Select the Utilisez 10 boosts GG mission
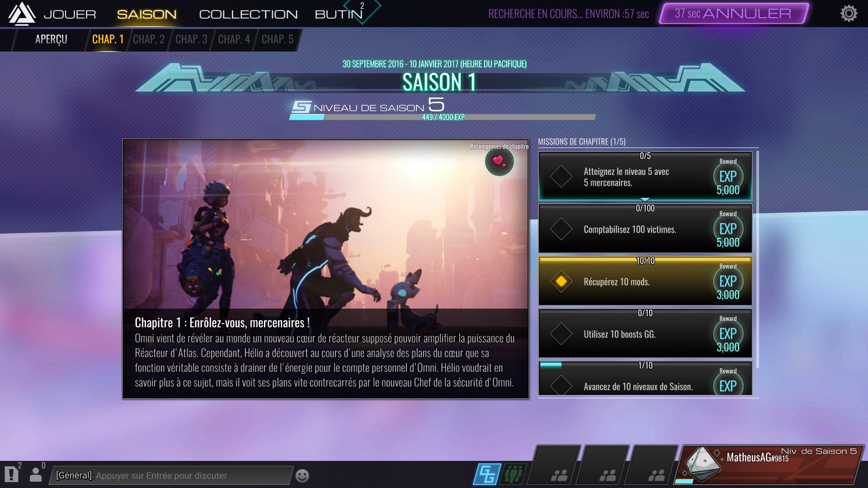This screenshot has width=868, height=488. pos(645,333)
